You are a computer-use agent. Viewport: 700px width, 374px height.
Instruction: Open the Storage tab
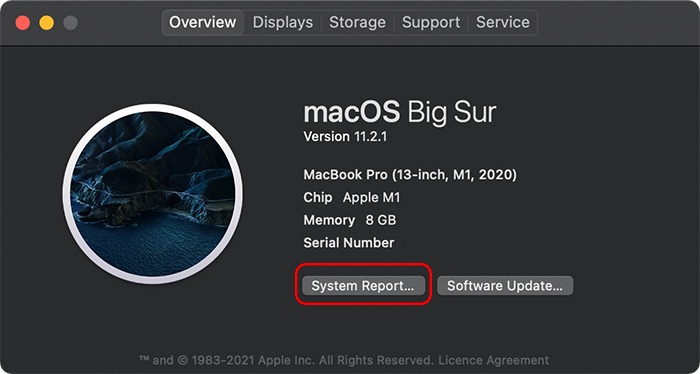(x=357, y=22)
